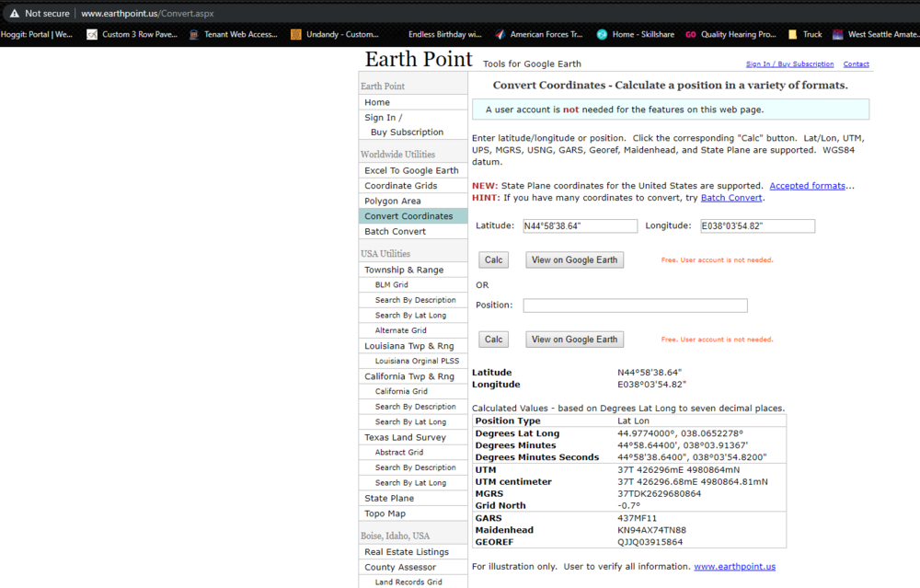This screenshot has height=588, width=920.
Task: Open Search By Description under Township & Range
Action: click(x=413, y=300)
